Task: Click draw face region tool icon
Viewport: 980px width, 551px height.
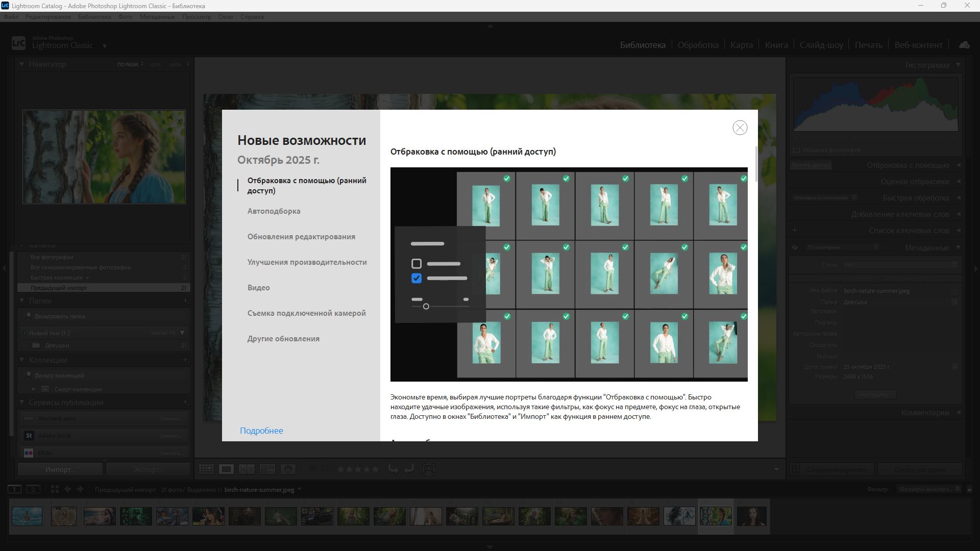Action: pyautogui.click(x=429, y=469)
